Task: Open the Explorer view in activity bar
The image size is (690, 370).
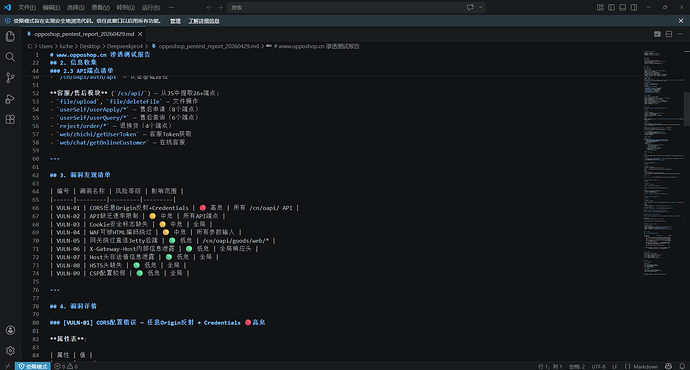Action: (10, 36)
